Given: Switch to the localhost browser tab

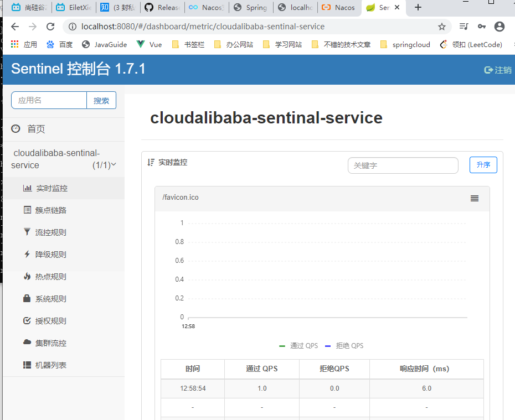Looking at the screenshot, I should (296, 7).
